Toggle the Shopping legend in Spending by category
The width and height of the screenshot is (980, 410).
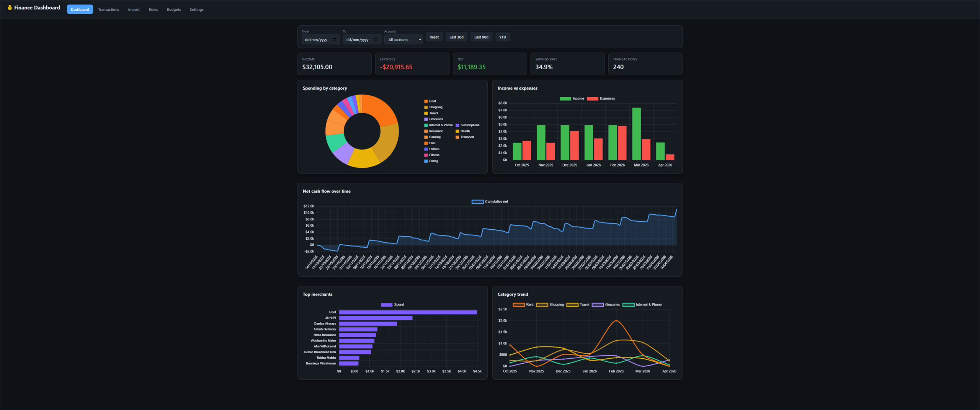[433, 107]
